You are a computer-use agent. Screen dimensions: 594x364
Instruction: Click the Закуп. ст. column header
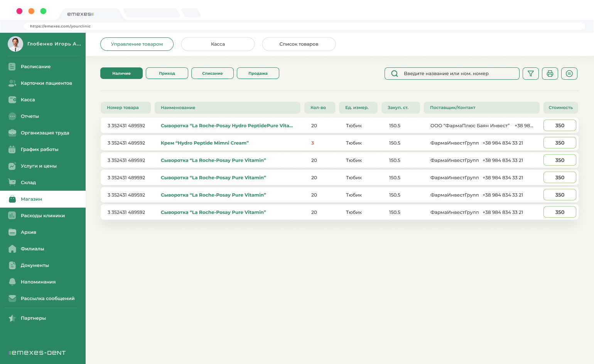[401, 108]
